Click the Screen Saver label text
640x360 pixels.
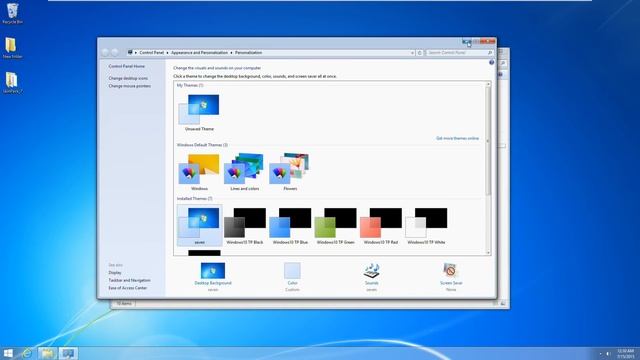point(451,283)
